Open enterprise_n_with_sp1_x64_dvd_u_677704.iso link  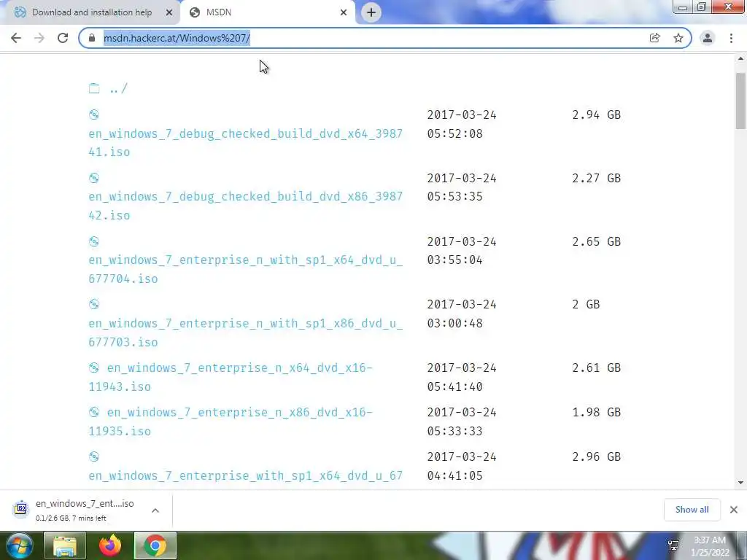pos(245,269)
